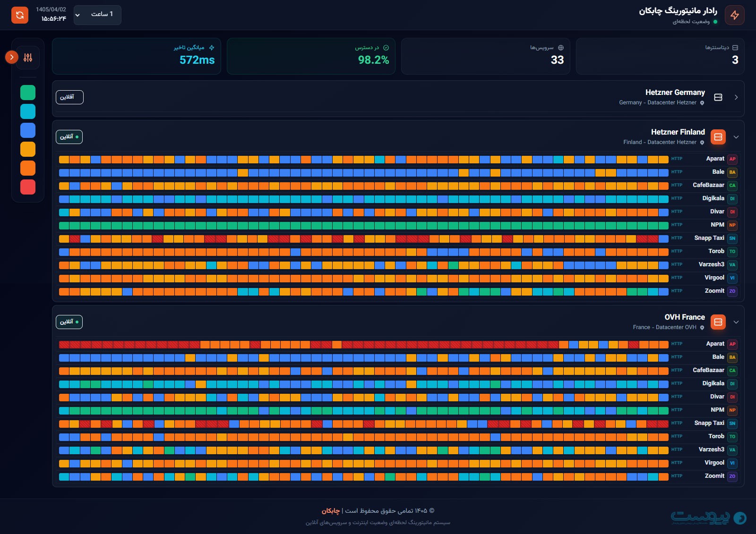
Task: Click the BA badge for Bale in Hetzner Finland
Action: [732, 172]
